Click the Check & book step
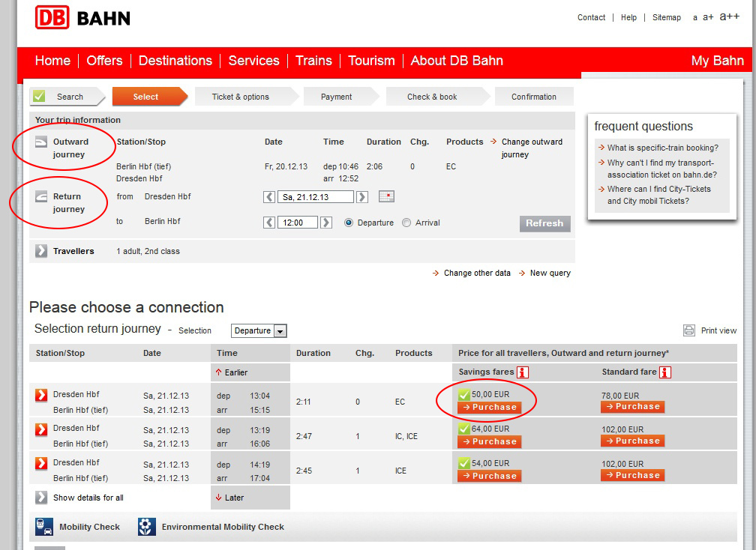The image size is (756, 550). coord(437,97)
